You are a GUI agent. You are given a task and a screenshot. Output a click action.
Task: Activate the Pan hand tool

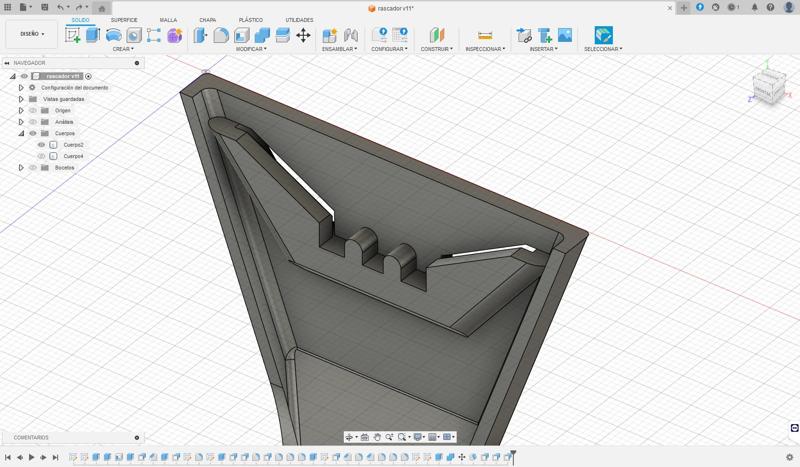pyautogui.click(x=377, y=437)
